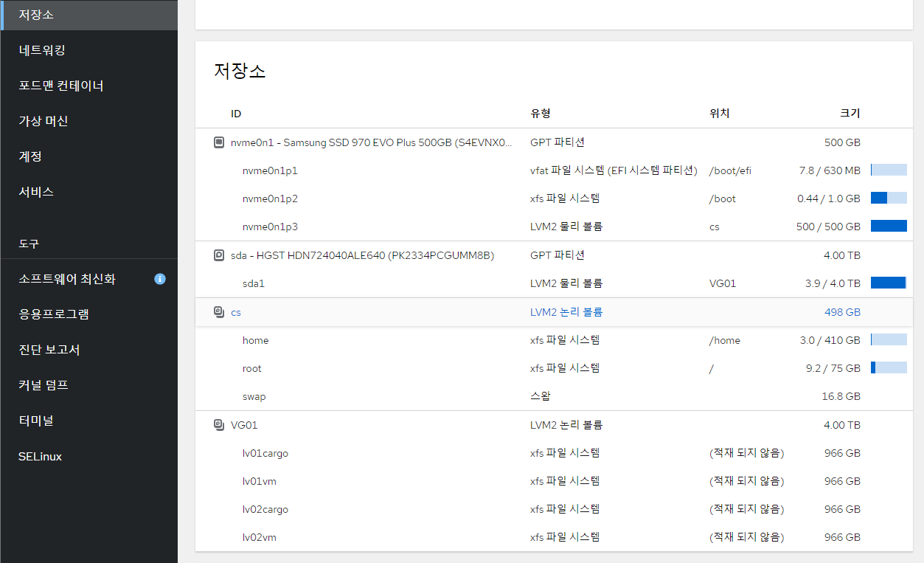924x563 pixels.
Task: Open 가상 머신 page
Action: coord(88,121)
